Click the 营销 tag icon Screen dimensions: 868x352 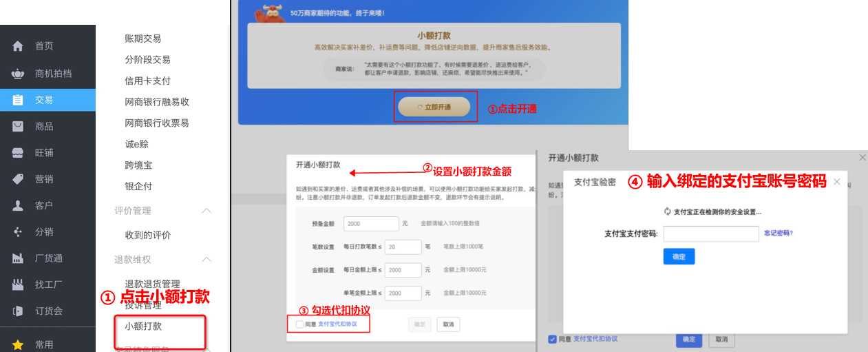click(x=18, y=179)
